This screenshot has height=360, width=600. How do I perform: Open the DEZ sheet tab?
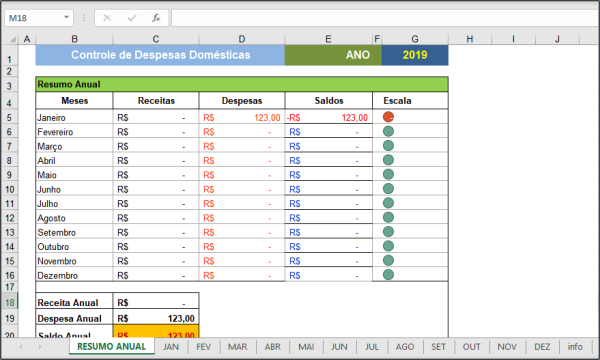(x=542, y=347)
